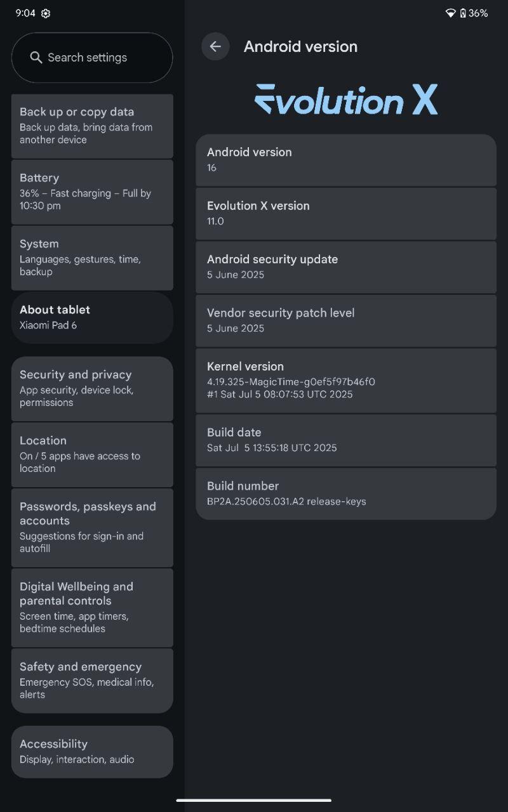Open Digital Wellbeing and parental controls
The image size is (508, 812).
(x=92, y=607)
